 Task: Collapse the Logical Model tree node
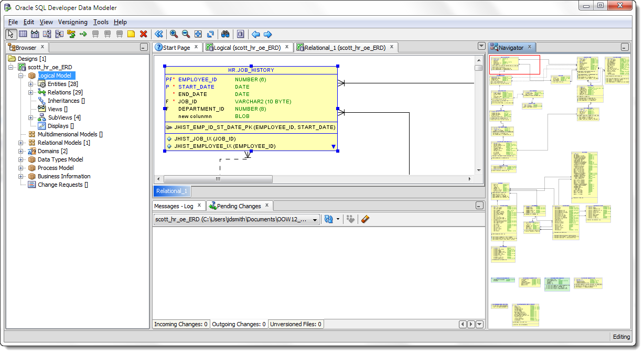21,76
